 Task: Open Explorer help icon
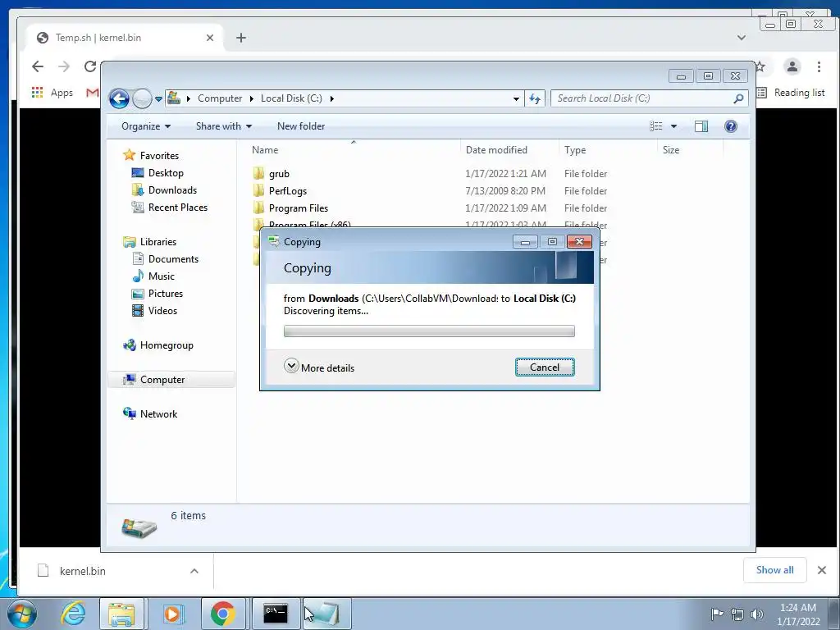pos(731,126)
